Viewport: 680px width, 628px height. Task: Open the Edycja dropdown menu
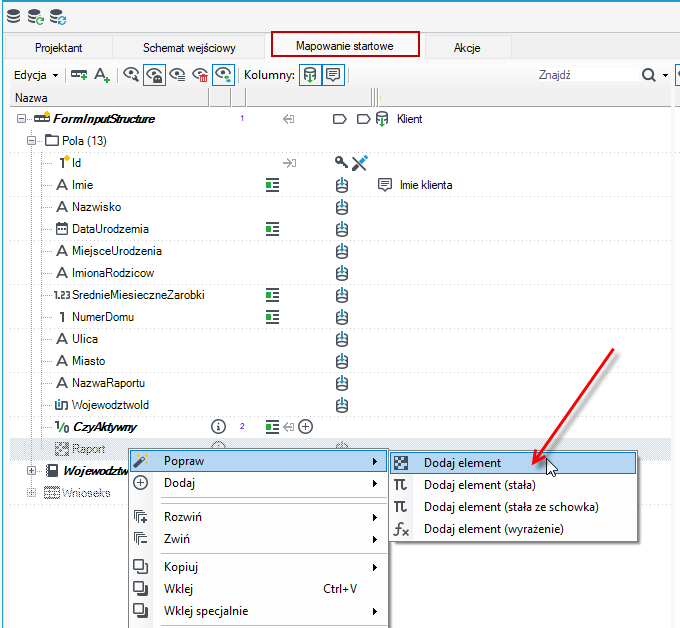click(x=36, y=75)
